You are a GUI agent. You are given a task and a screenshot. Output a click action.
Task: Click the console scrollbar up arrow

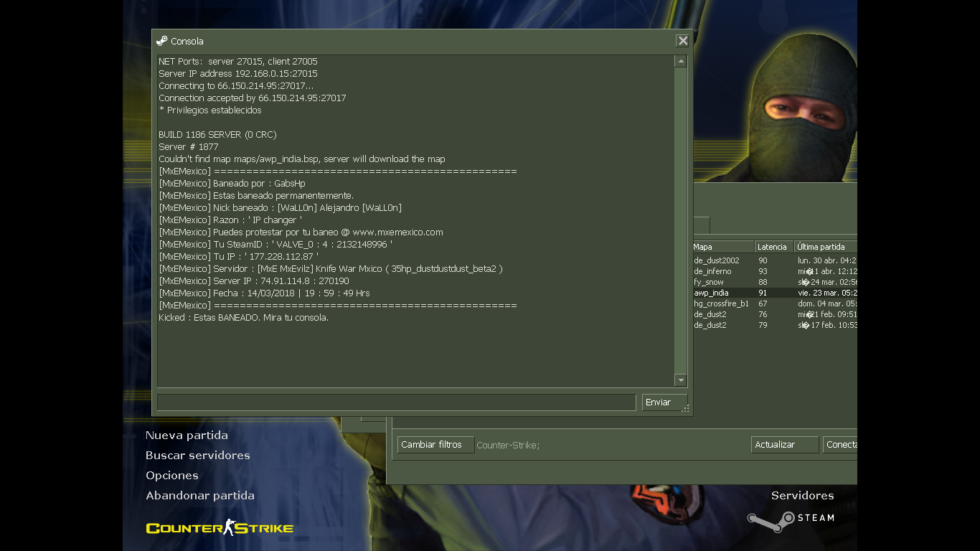click(681, 62)
